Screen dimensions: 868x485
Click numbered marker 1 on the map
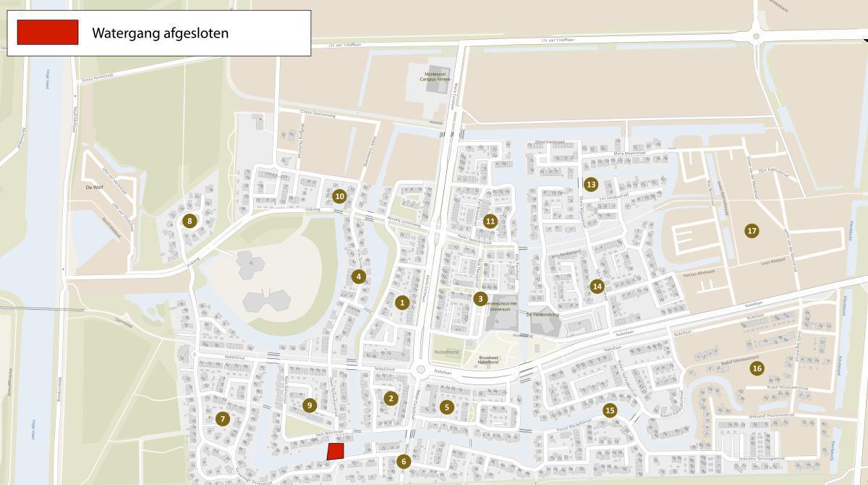coord(402,303)
